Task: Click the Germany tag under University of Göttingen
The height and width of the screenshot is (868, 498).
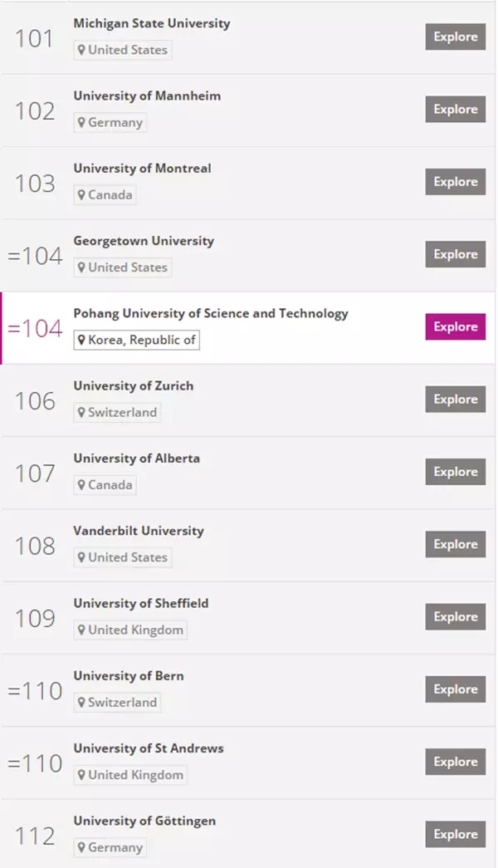Action: 110,847
